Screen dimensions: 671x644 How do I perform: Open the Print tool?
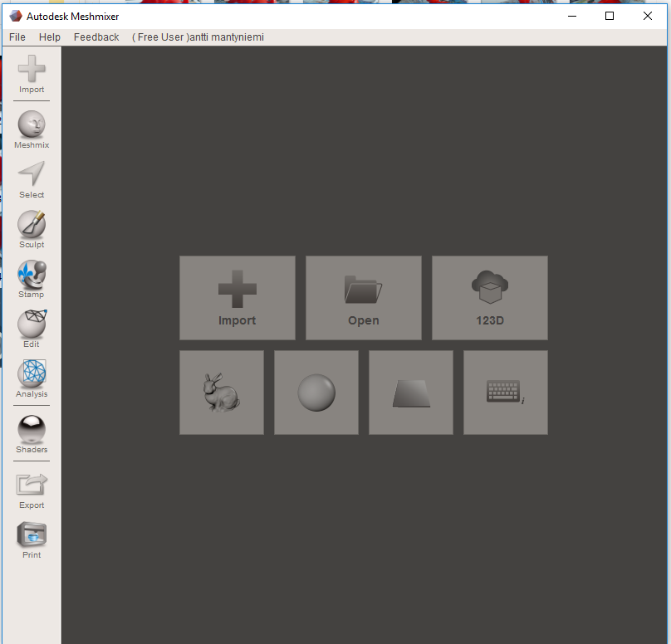point(32,540)
